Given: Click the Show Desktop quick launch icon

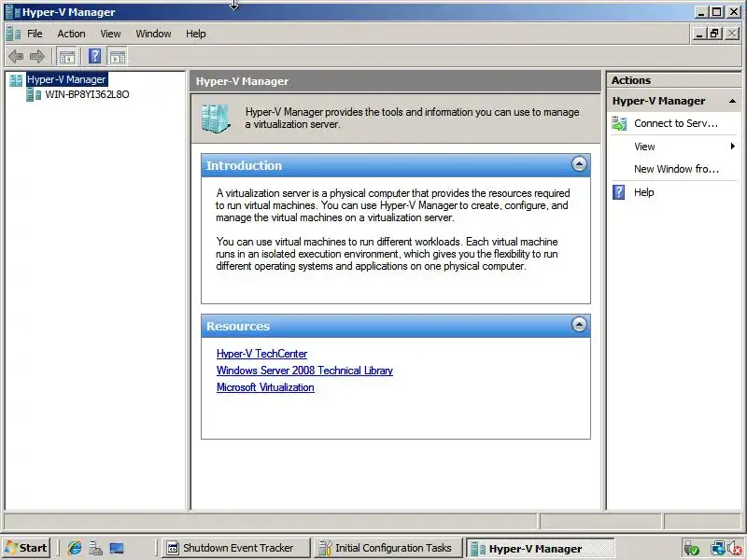Looking at the screenshot, I should click(x=117, y=548).
